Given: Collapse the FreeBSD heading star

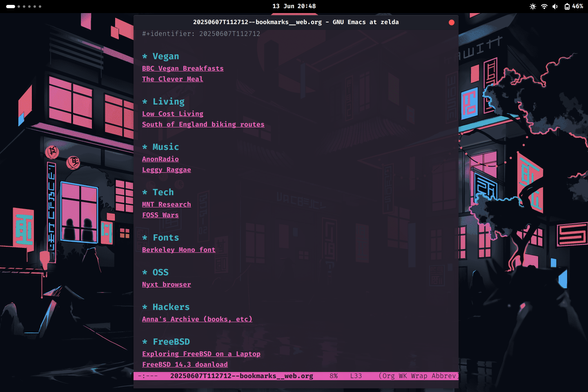Looking at the screenshot, I should [x=145, y=342].
